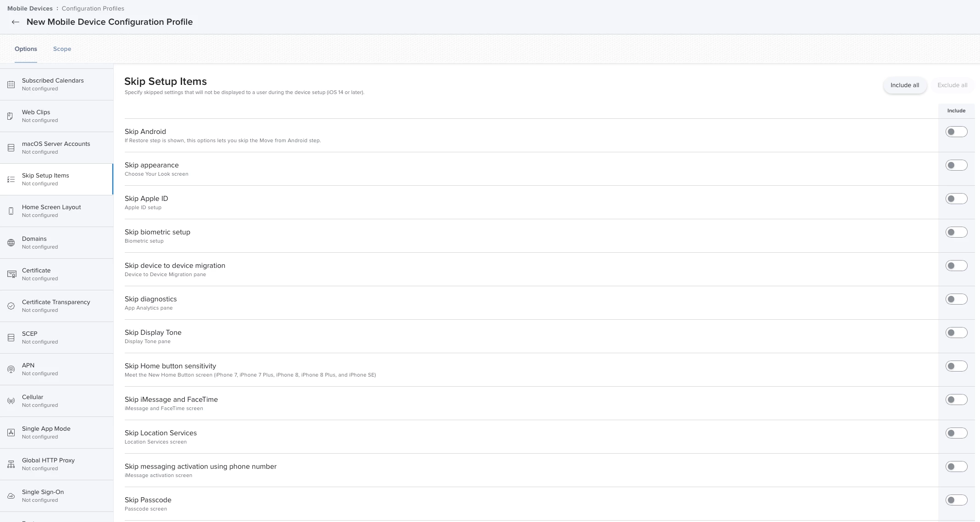
Task: Click the APN antenna icon
Action: click(x=11, y=369)
